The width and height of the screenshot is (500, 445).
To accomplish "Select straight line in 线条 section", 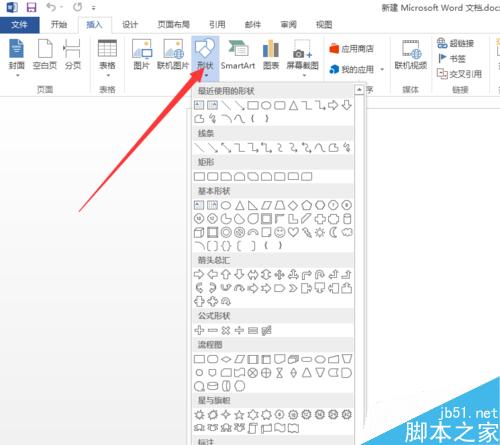I will 199,147.
